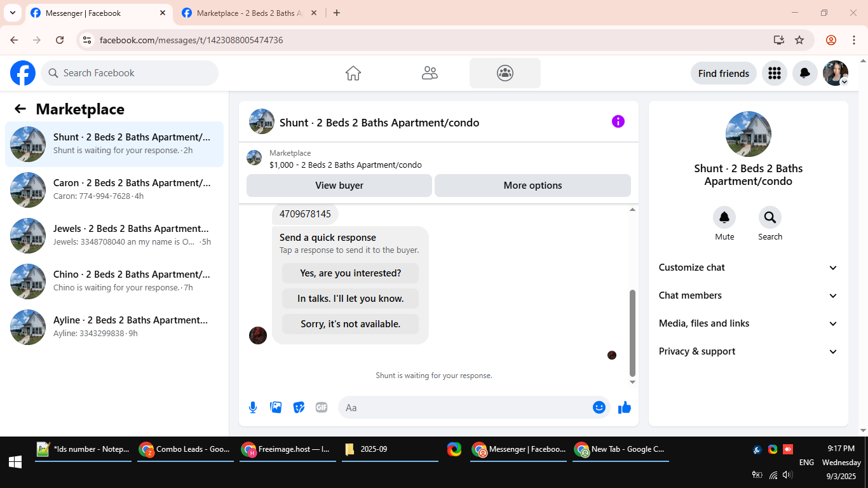
Task: Expand Privacy & support section
Action: click(x=749, y=351)
